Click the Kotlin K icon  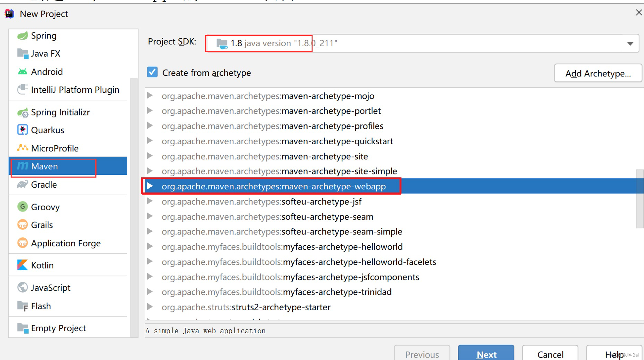23,265
